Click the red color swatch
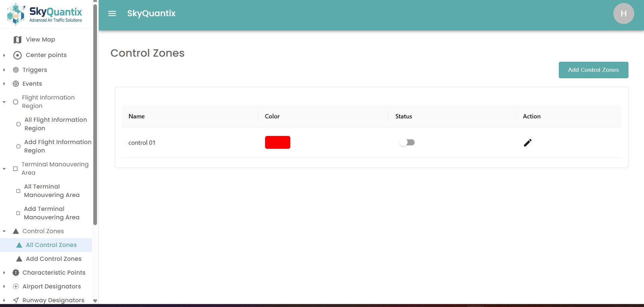This screenshot has width=644, height=307. click(278, 142)
